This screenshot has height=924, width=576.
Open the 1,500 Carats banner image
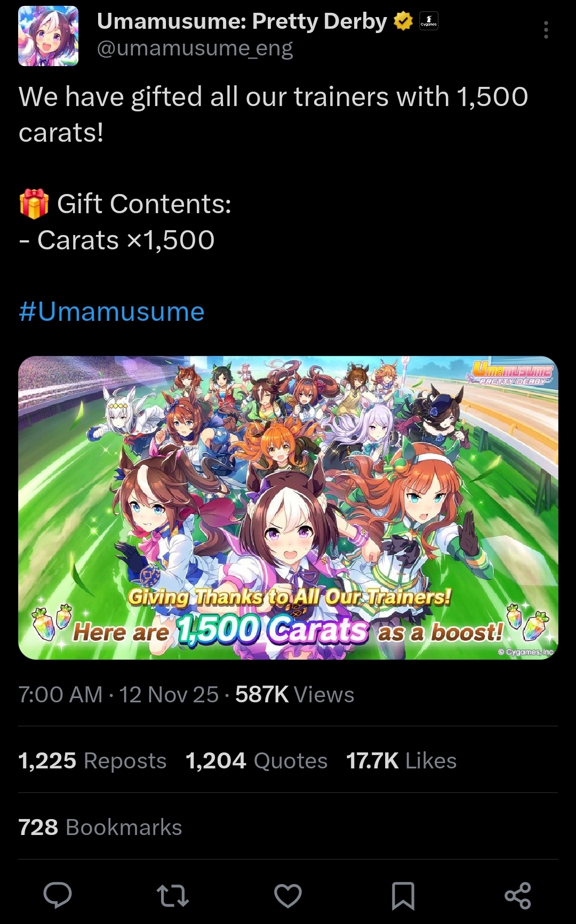pyautogui.click(x=288, y=508)
